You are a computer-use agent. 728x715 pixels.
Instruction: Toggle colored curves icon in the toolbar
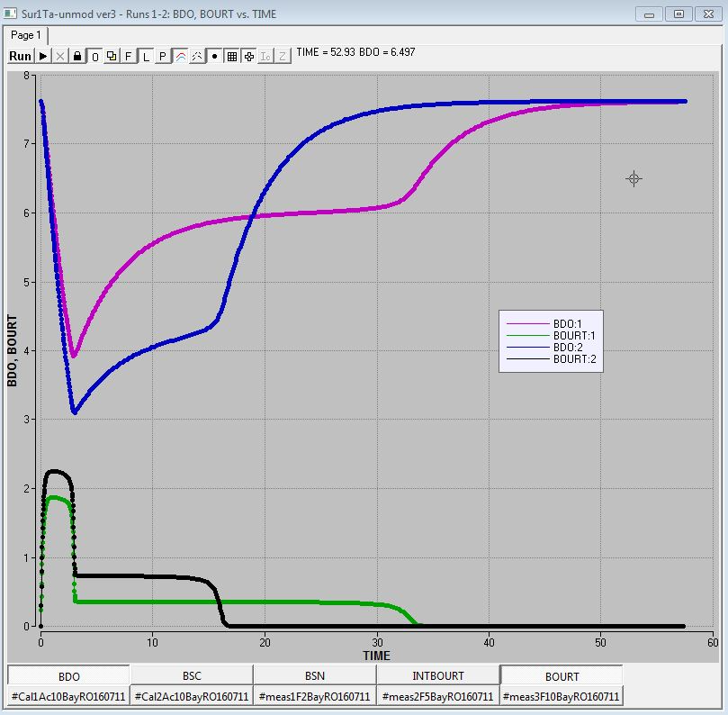coord(179,56)
